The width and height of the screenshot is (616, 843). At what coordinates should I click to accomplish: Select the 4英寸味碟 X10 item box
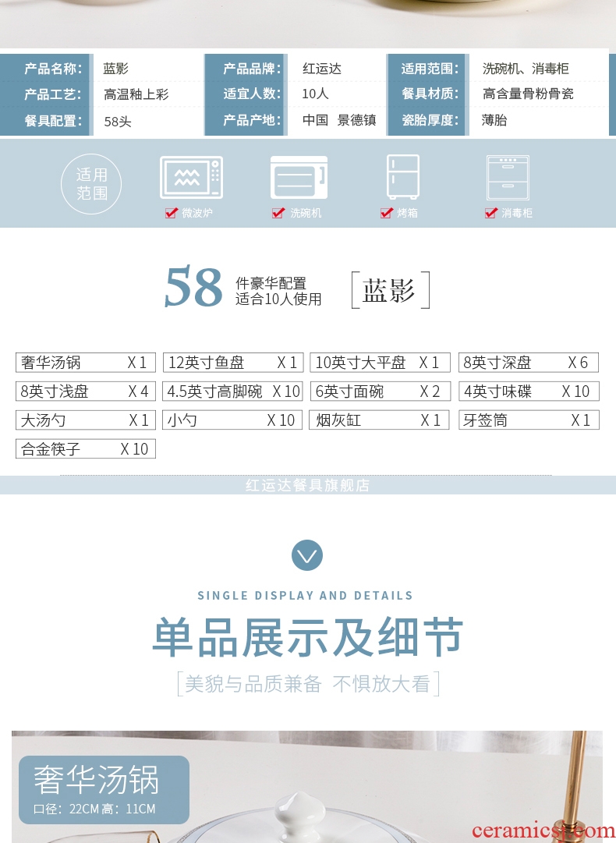tap(528, 391)
